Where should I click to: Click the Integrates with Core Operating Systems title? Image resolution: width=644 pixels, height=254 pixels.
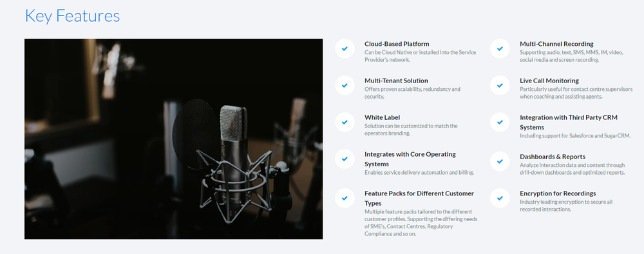(x=410, y=159)
